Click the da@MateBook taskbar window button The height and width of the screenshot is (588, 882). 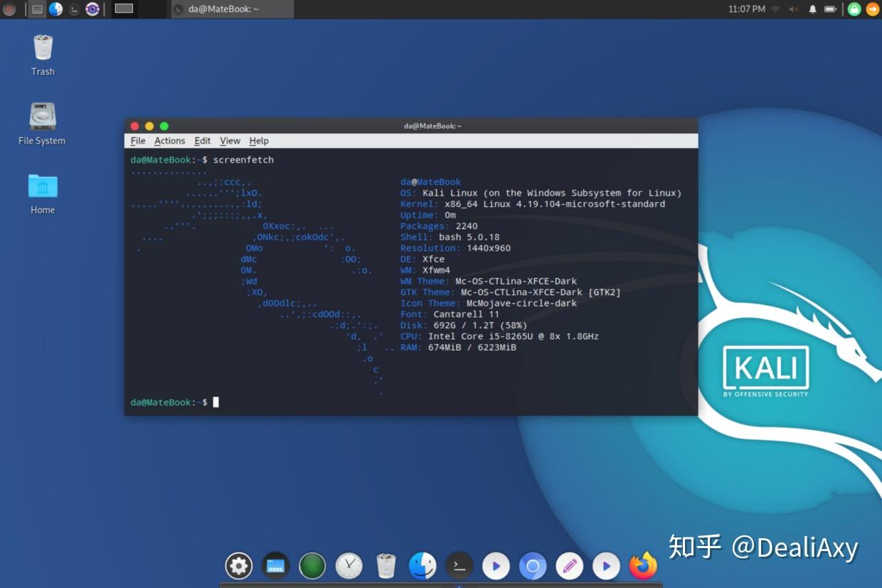(x=232, y=9)
